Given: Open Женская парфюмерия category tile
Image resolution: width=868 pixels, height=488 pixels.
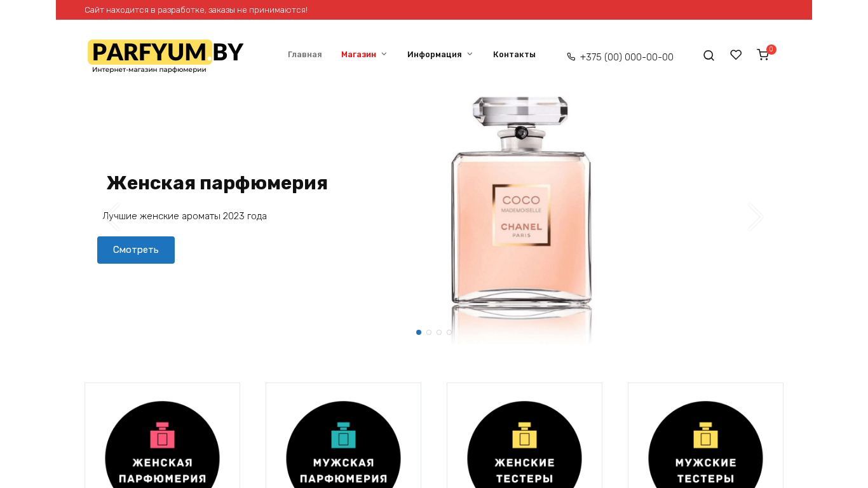Looking at the screenshot, I should (x=162, y=435).
